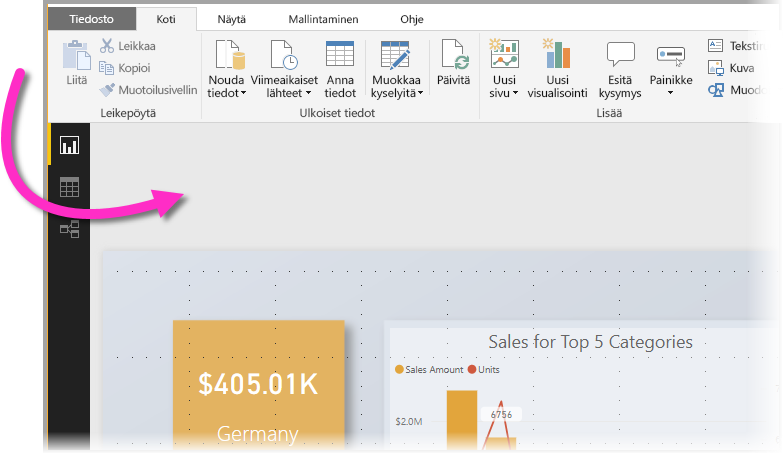Click the Muokkaa kyselyitä icon

click(x=395, y=54)
